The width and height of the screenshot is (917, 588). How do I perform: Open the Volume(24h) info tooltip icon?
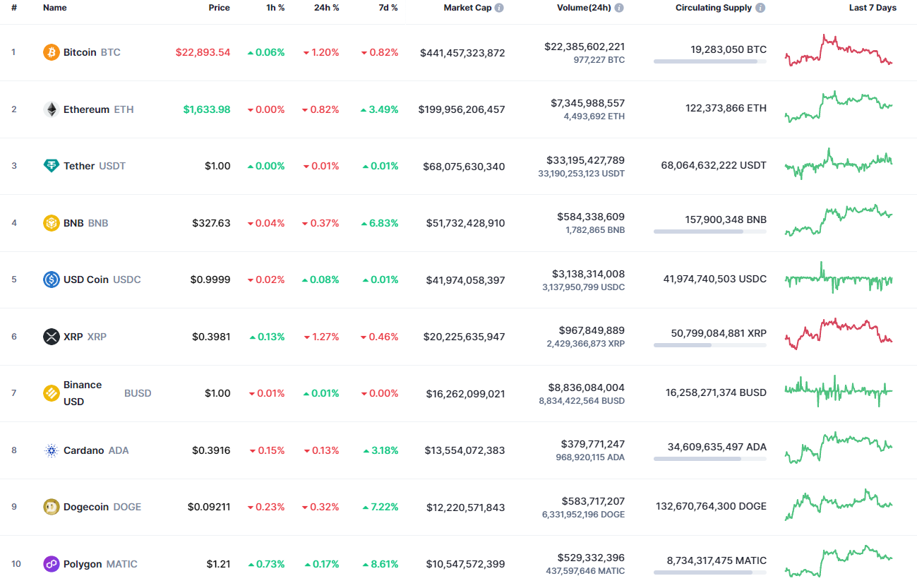618,8
